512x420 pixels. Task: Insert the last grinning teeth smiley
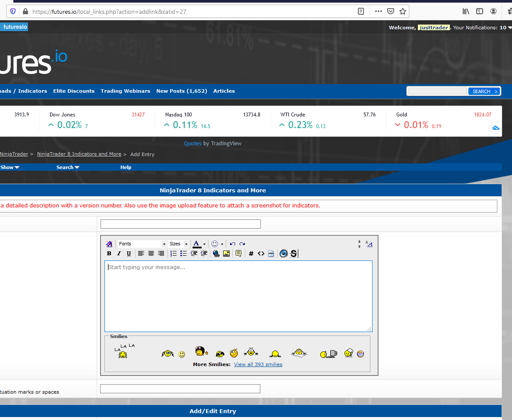(x=360, y=354)
